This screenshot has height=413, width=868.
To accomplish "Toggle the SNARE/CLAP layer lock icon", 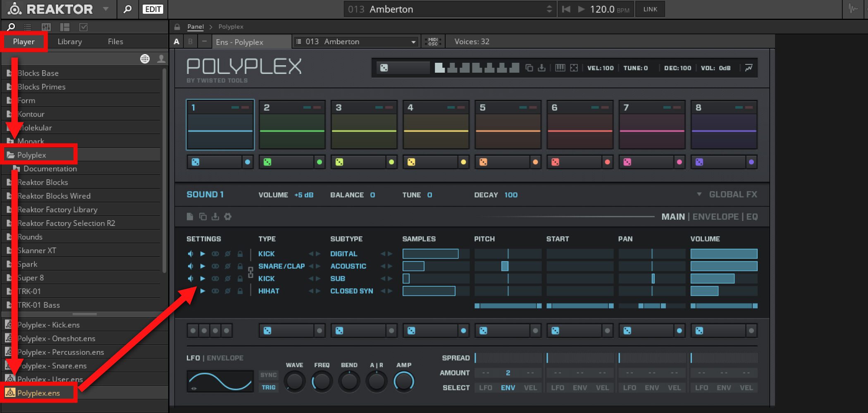I will pos(240,266).
